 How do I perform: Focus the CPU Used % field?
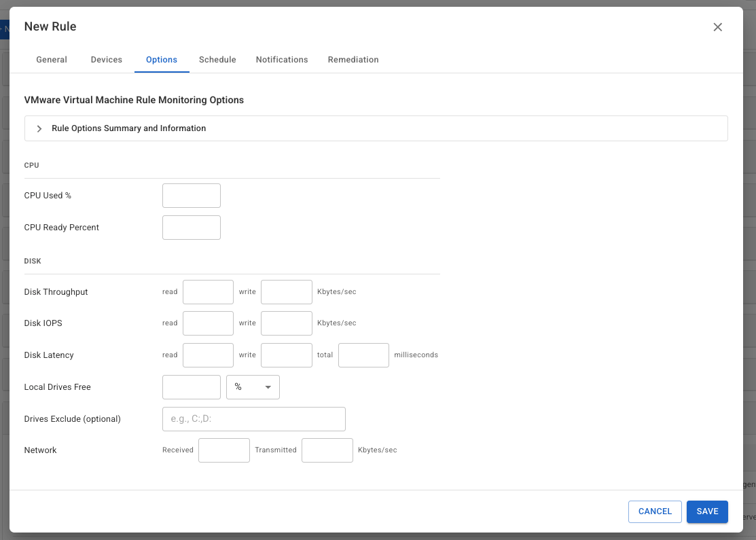(x=192, y=196)
